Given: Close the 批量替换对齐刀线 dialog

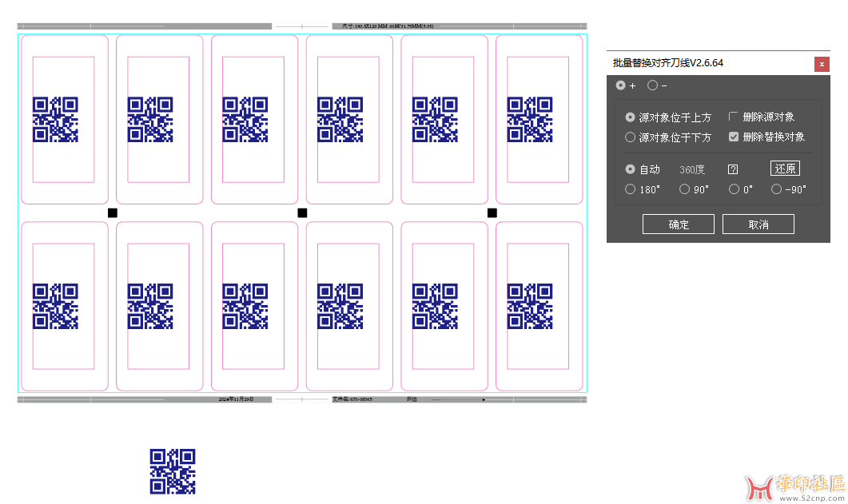Looking at the screenshot, I should click(822, 64).
